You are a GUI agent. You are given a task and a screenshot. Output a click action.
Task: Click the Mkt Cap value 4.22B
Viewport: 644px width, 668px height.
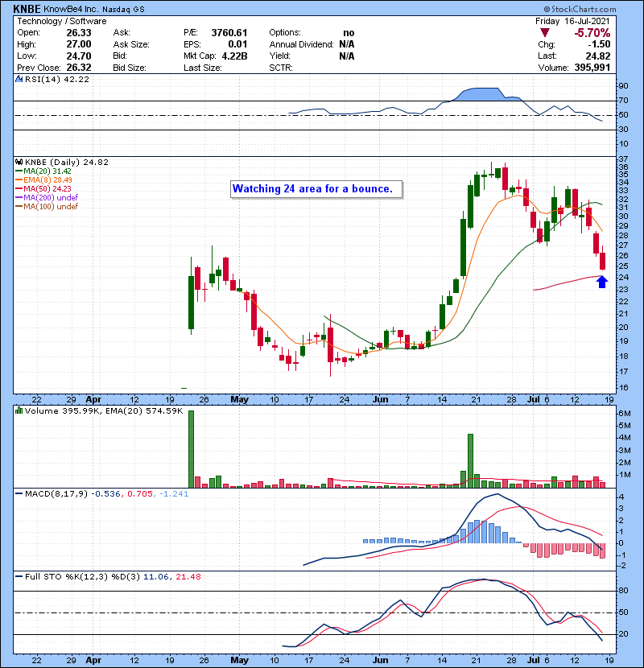click(x=234, y=56)
